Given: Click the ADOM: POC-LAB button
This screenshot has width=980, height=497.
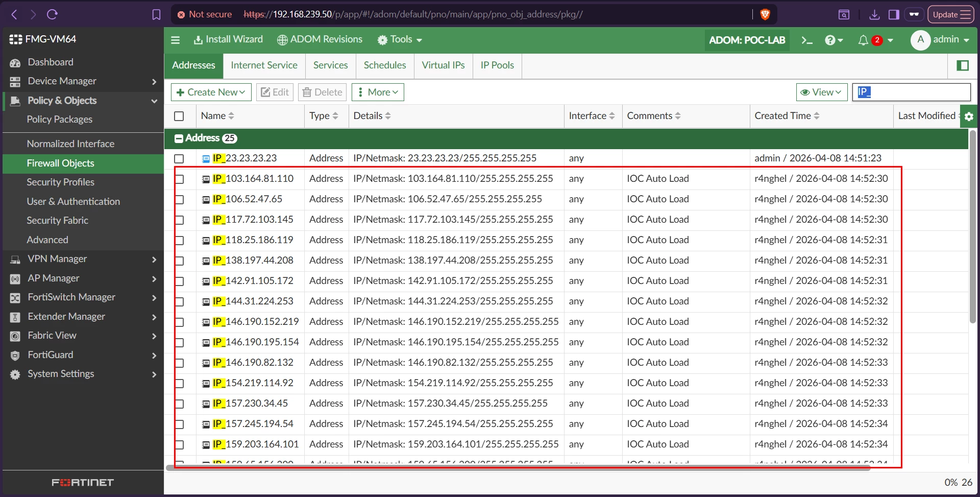Looking at the screenshot, I should tap(747, 40).
